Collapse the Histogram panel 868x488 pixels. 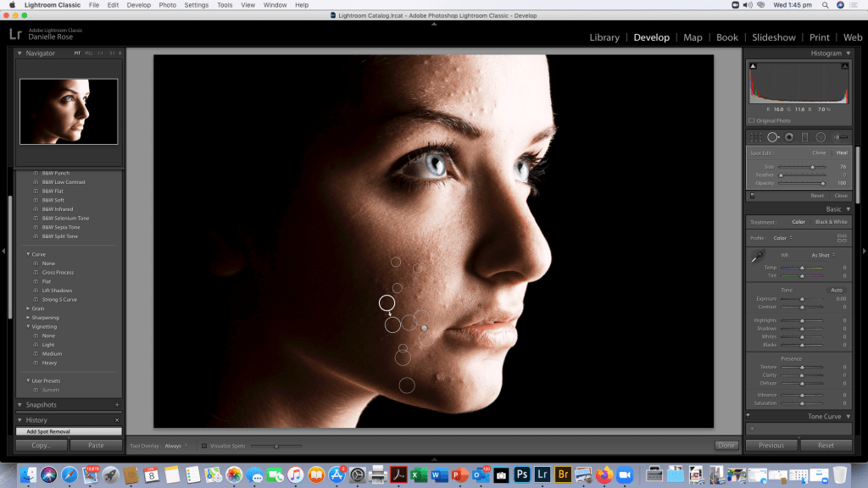click(849, 53)
